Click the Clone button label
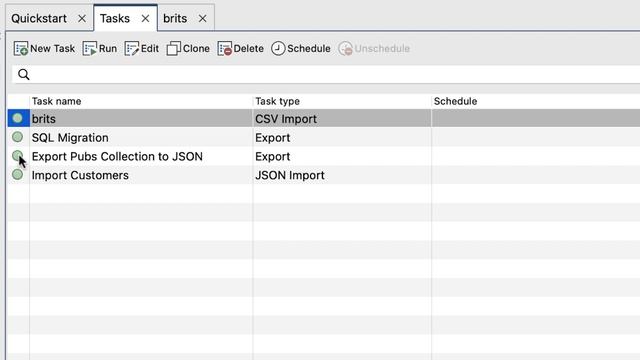Screen dimensions: 640x360 pyautogui.click(x=196, y=49)
